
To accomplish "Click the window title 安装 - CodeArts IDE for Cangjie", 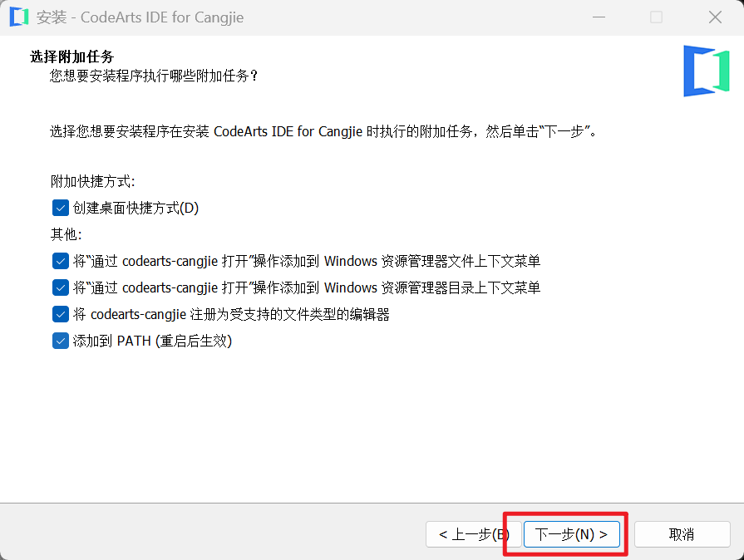I will 140,17.
